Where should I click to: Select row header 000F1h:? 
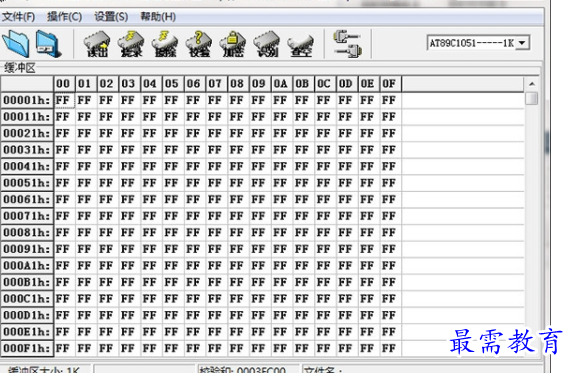[x=27, y=348]
